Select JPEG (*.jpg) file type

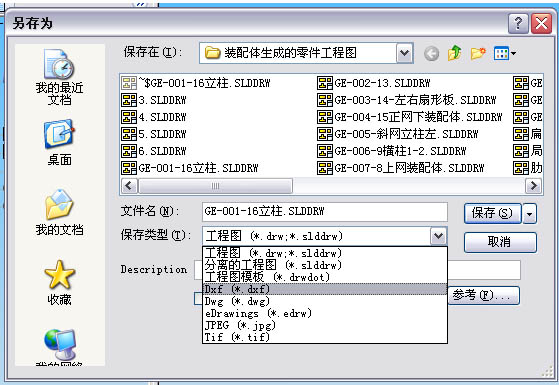pyautogui.click(x=324, y=325)
